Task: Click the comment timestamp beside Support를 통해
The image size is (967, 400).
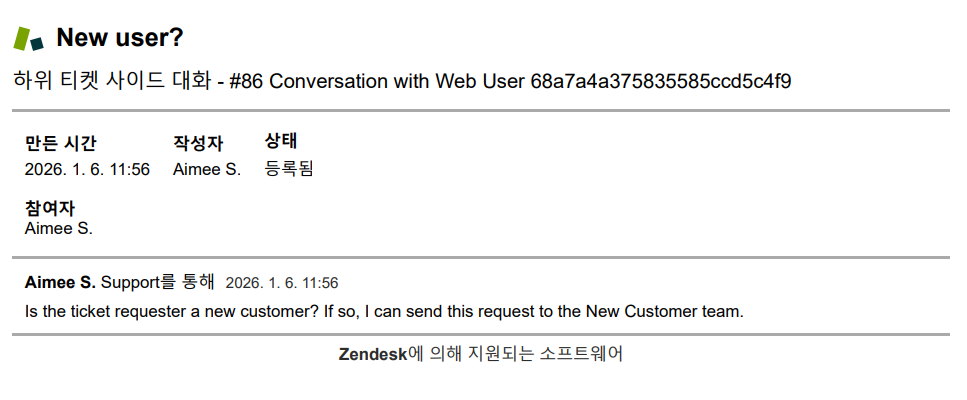Action: (x=282, y=284)
